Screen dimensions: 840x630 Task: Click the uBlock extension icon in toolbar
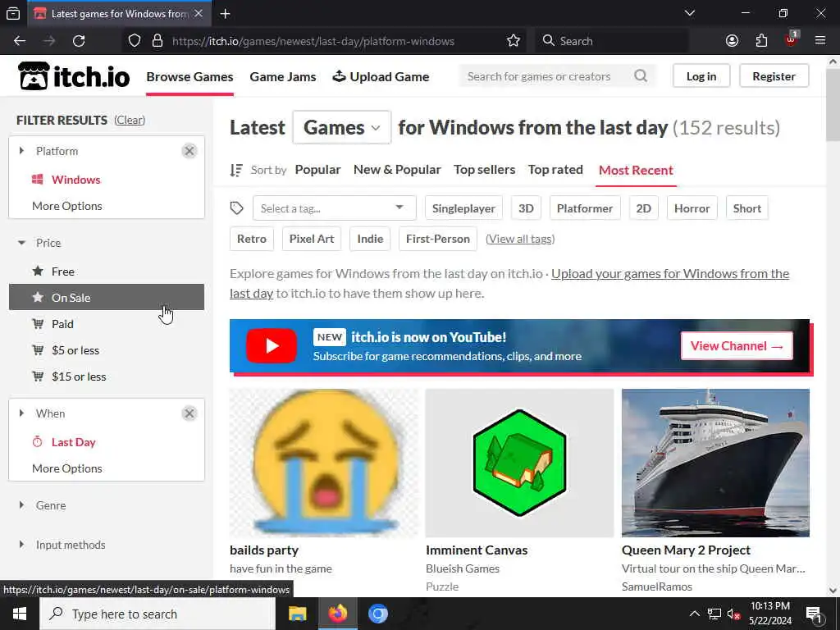point(792,39)
